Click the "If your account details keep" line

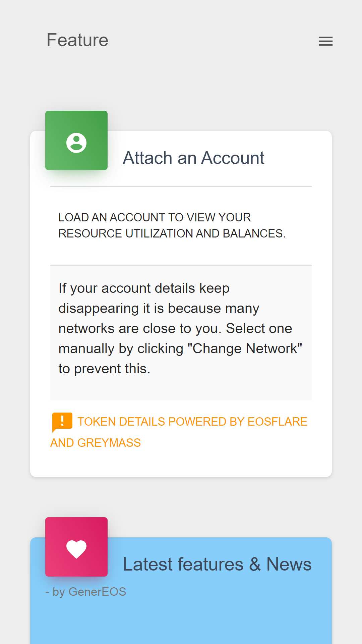(144, 288)
